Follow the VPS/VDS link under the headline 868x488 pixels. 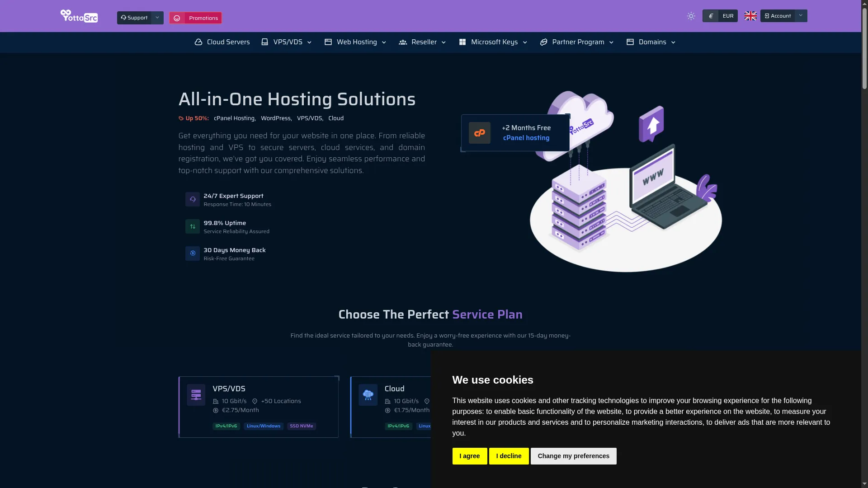click(310, 118)
